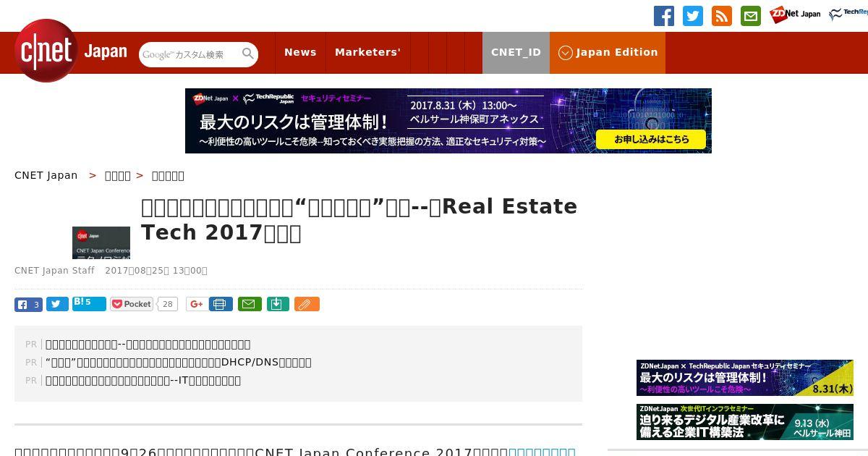Print the article via the printer icon

tap(221, 304)
